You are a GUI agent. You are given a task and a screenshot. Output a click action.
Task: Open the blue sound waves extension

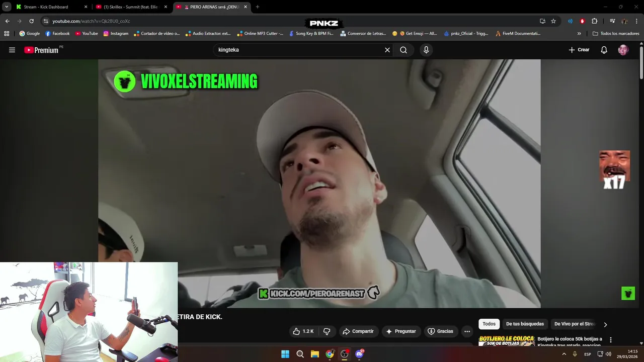570,21
